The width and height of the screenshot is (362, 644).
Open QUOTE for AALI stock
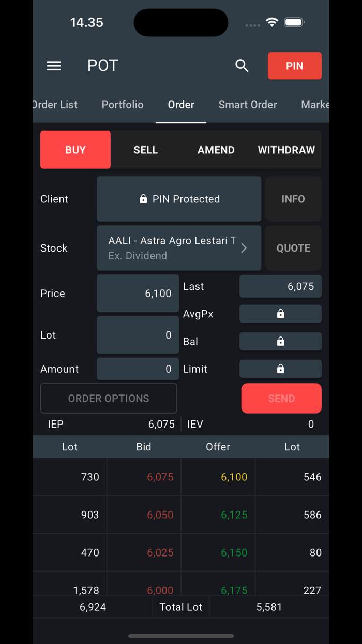[x=293, y=248]
